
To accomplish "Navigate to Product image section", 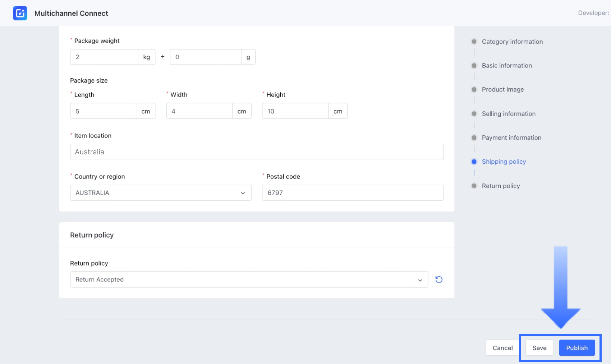I will pyautogui.click(x=502, y=90).
